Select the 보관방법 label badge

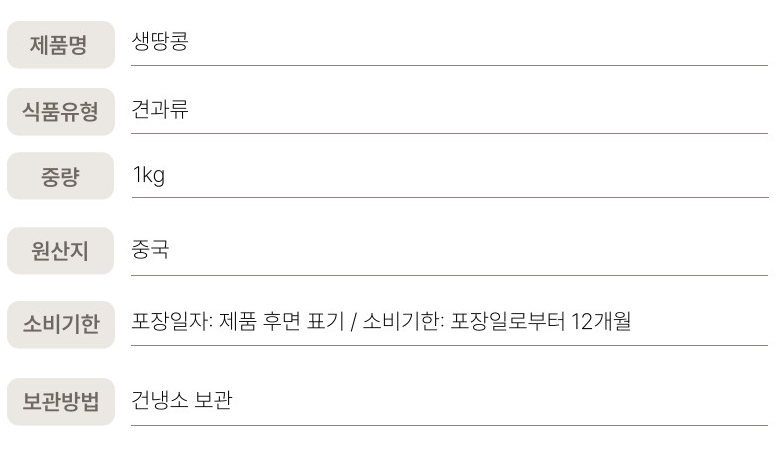pyautogui.click(x=60, y=402)
